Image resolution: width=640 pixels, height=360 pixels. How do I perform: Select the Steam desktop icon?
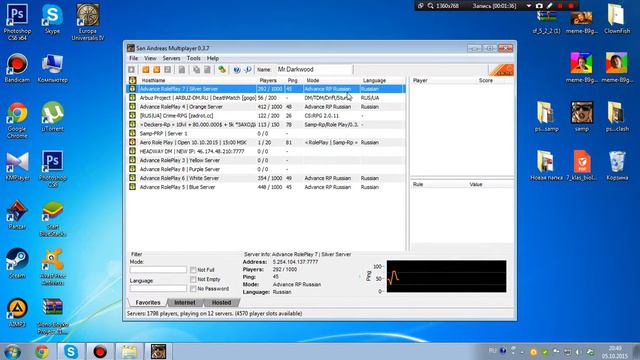point(17,263)
